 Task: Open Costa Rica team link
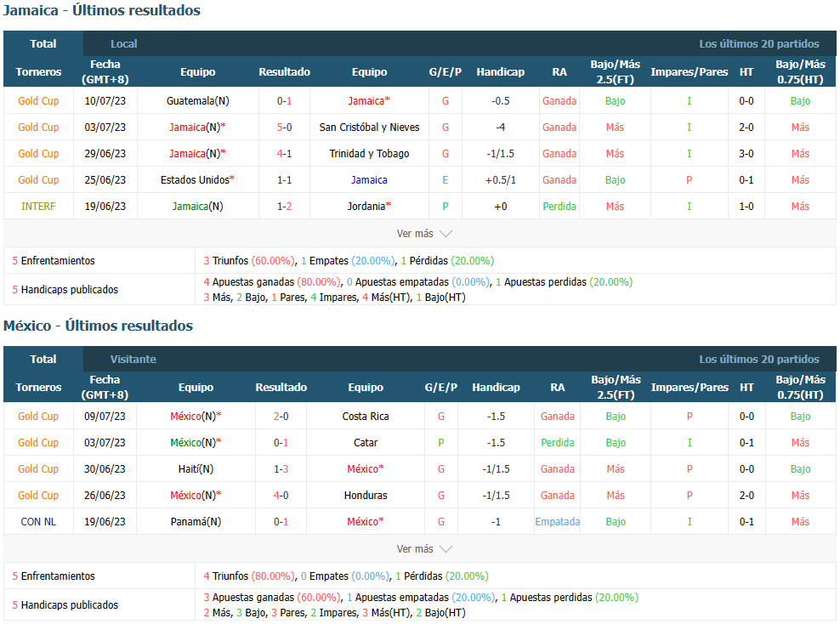(366, 417)
